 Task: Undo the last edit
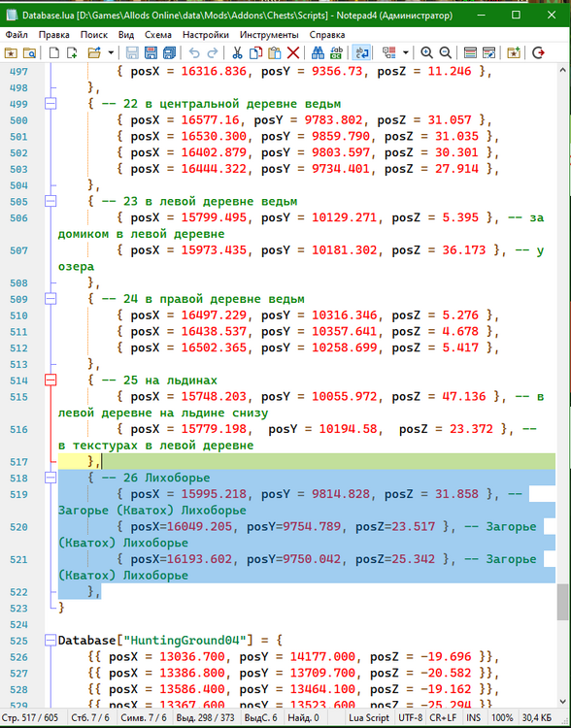[x=194, y=53]
